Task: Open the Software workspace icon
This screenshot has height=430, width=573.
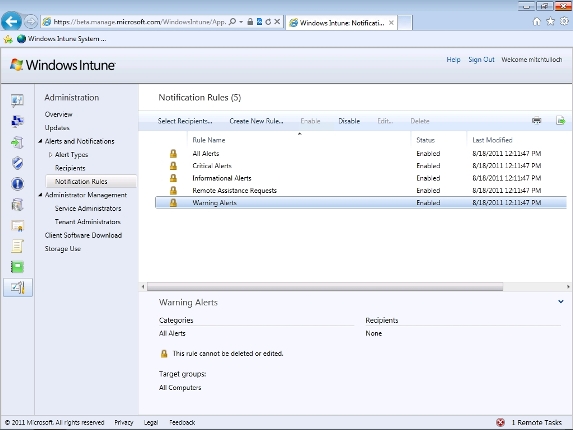Action: [17, 205]
